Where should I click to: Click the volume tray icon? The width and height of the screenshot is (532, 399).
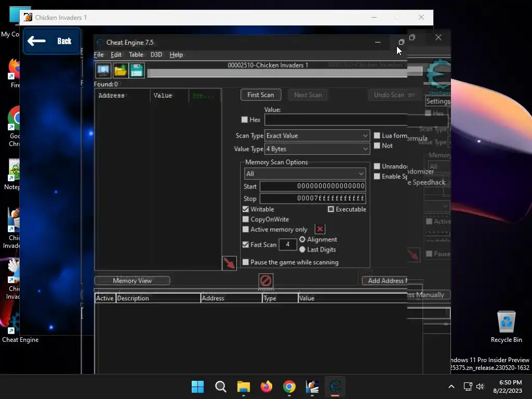pos(480,387)
